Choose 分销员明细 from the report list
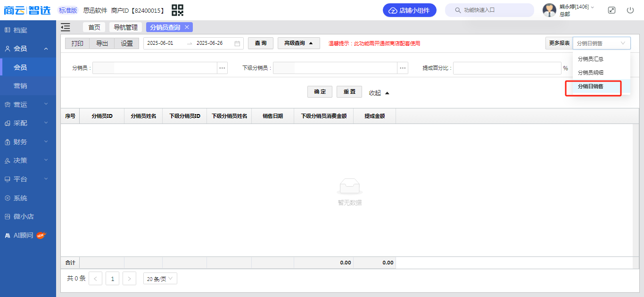 (x=602, y=73)
